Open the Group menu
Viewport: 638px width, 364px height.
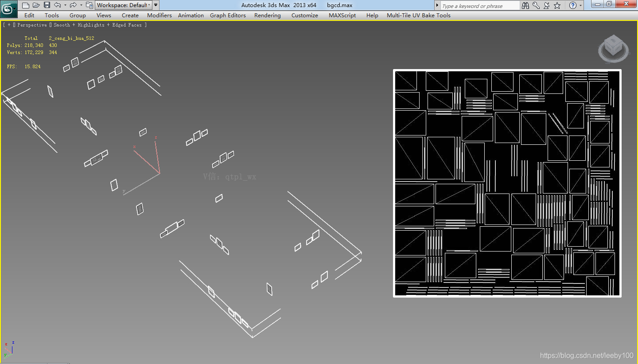[x=78, y=15]
